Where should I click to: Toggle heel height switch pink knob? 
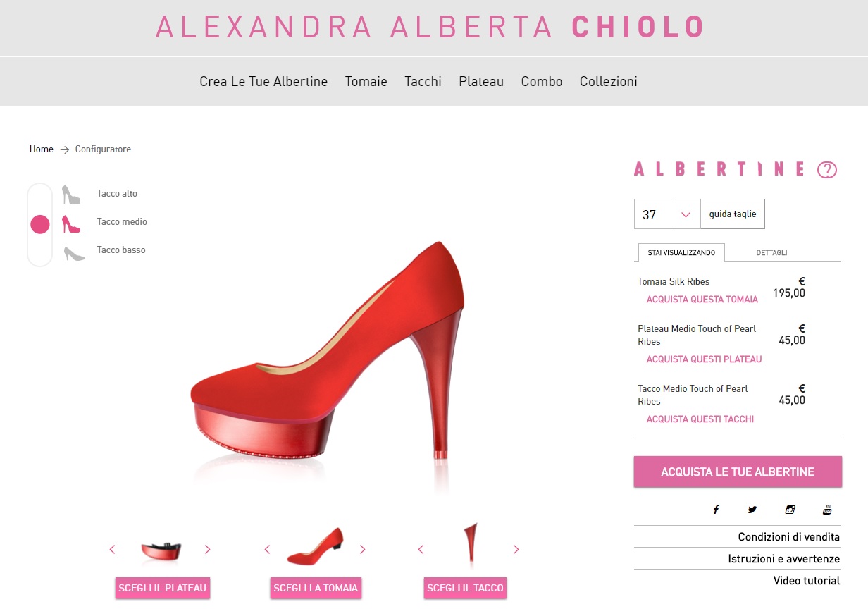[x=40, y=224]
